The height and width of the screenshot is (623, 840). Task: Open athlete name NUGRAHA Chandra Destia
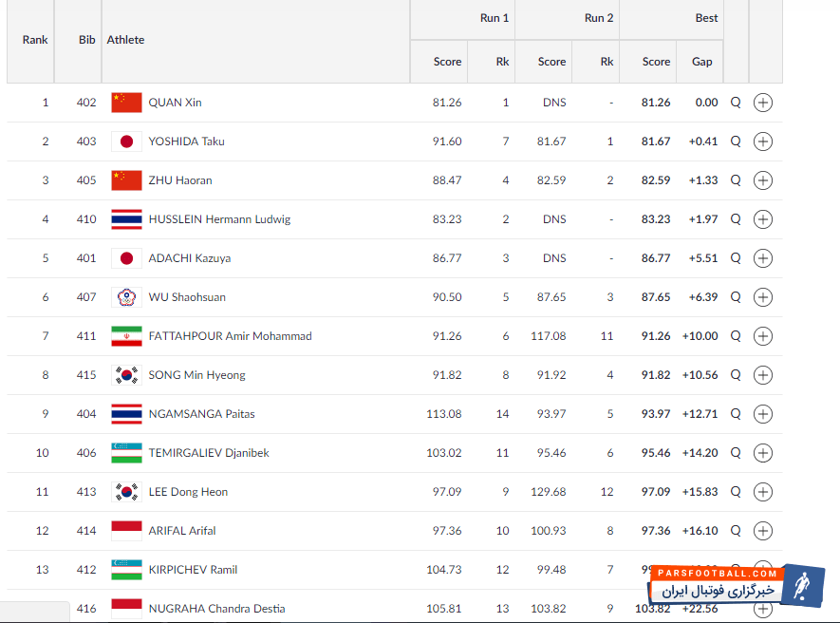point(216,609)
